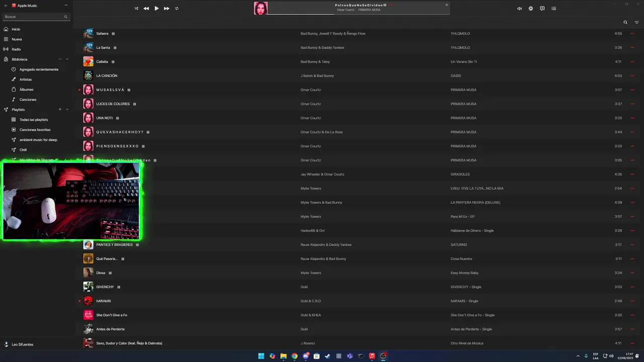Select the LUCES DE COLORES song
The height and width of the screenshot is (362, 644).
click(113, 104)
